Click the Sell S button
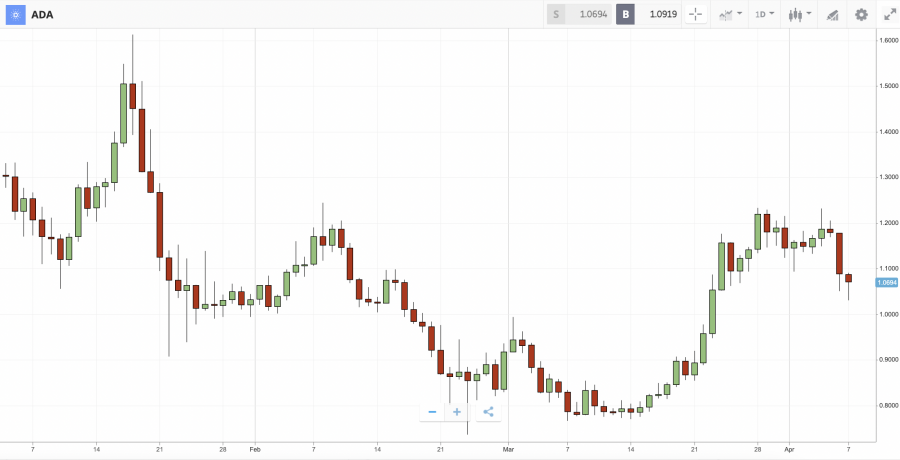Image resolution: width=900 pixels, height=460 pixels. pyautogui.click(x=556, y=14)
